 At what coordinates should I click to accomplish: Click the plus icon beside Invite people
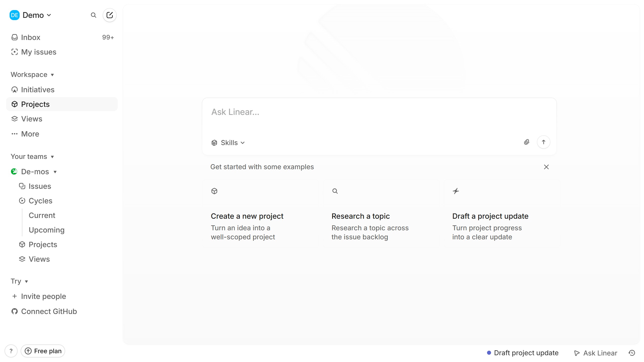click(x=15, y=296)
